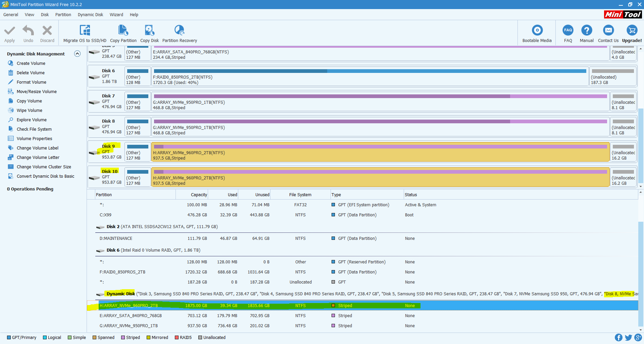644x344 pixels.
Task: Select the F:RAID0_850PROS_2TB partition bar
Action: pyautogui.click(x=370, y=76)
